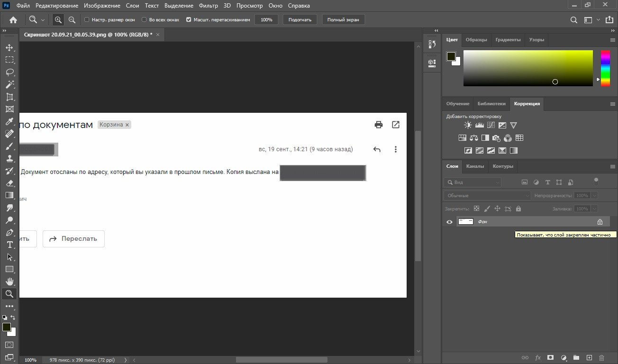Open the 'Обычные' blend mode dropdown
The width and height of the screenshot is (618, 364).
click(x=488, y=195)
